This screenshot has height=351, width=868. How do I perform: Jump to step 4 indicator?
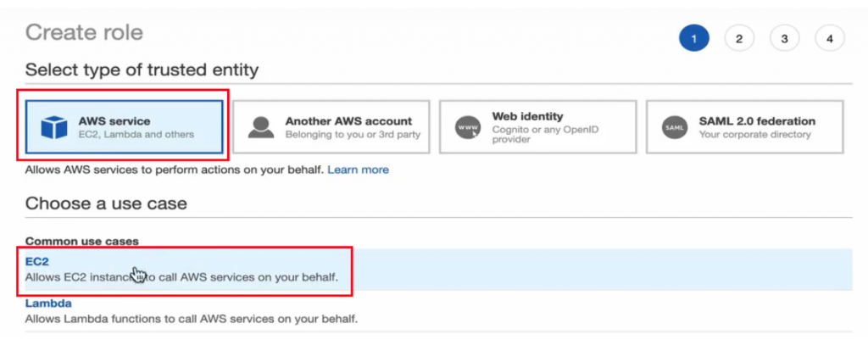pos(830,38)
